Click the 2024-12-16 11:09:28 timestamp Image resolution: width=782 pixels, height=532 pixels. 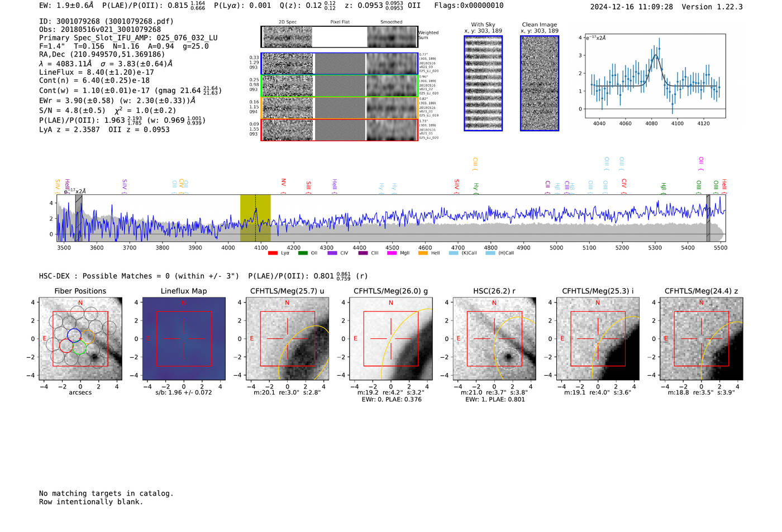[x=631, y=7]
